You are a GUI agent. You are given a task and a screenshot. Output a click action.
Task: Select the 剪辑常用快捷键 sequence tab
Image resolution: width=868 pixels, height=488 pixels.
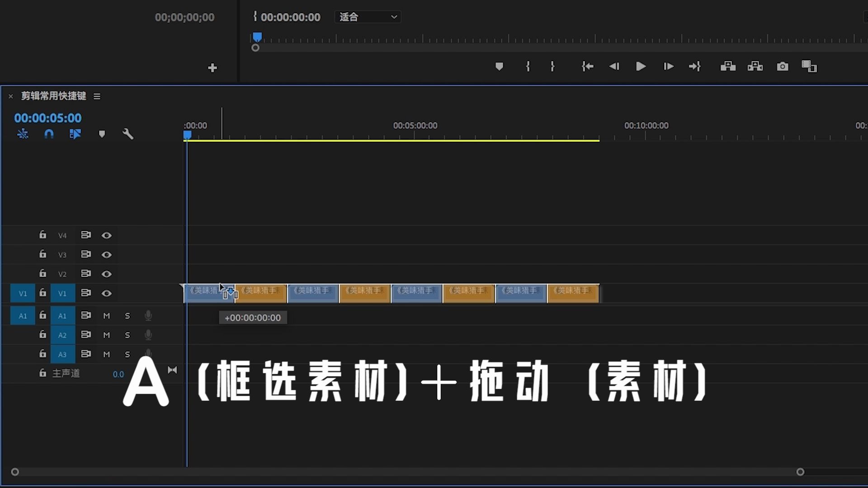tap(53, 96)
